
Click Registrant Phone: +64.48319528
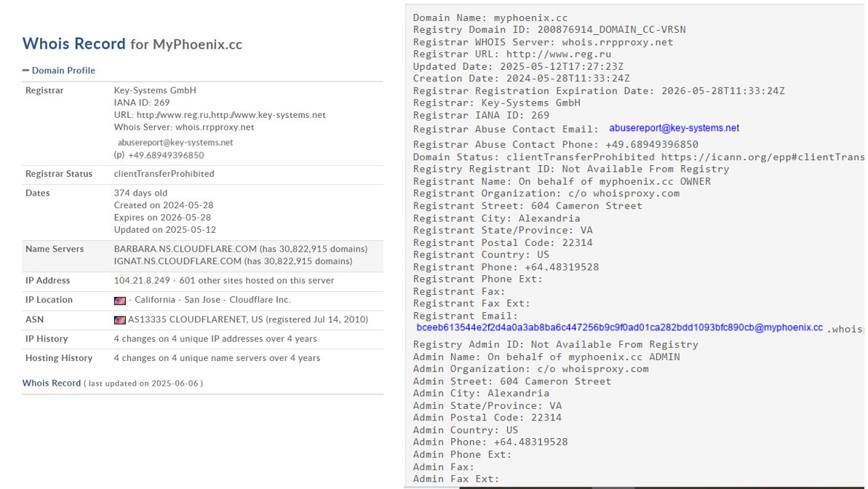[506, 267]
